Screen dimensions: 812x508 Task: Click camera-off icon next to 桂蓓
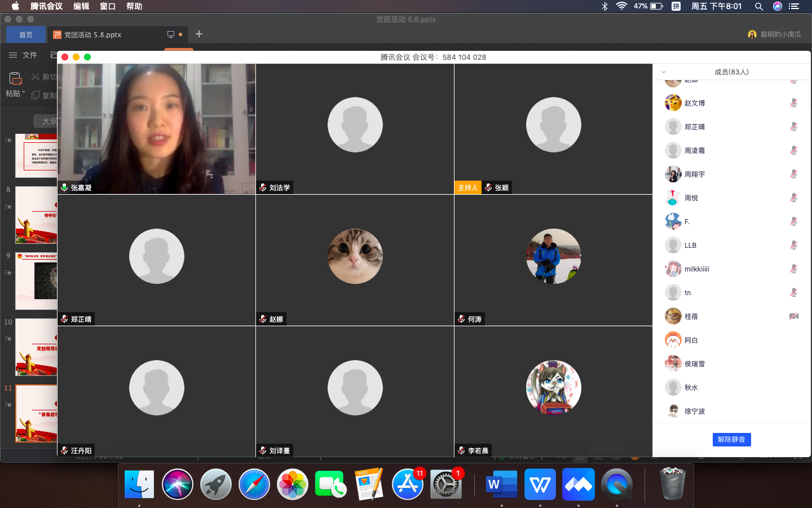(793, 317)
